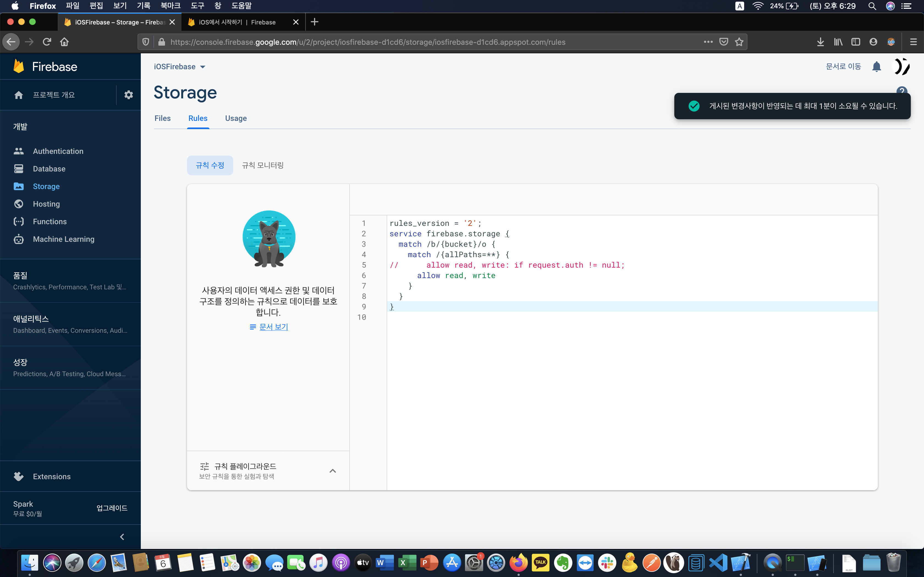The height and width of the screenshot is (577, 924).
Task: Open Machine Learning in the sidebar
Action: point(63,239)
